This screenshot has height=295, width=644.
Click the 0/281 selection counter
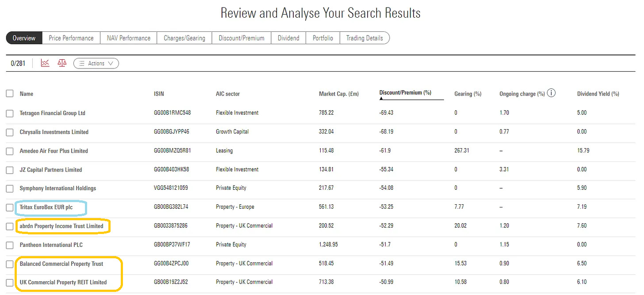click(x=18, y=63)
